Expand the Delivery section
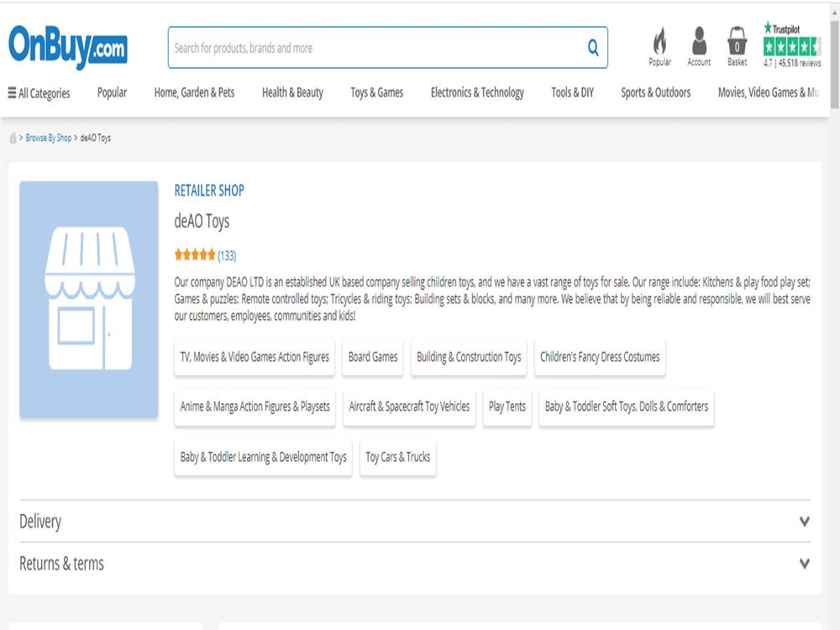Viewport: 840px width, 630px height. click(415, 522)
